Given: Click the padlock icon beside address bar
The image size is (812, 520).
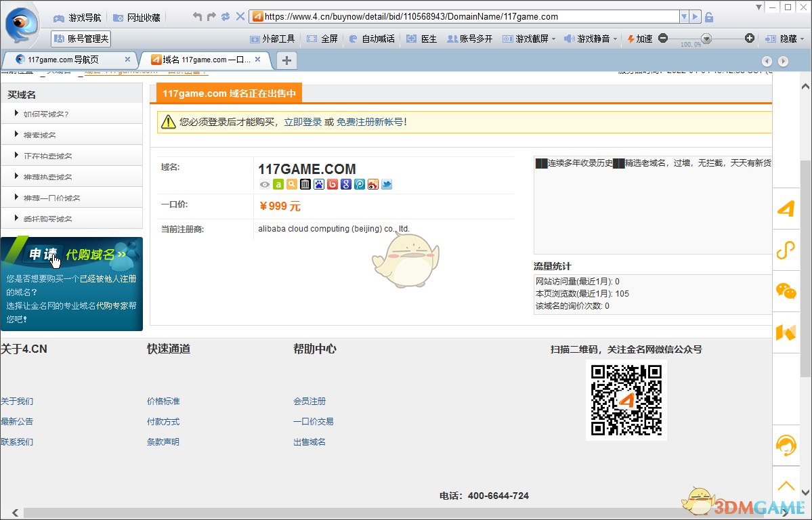Looking at the screenshot, I should tap(709, 17).
